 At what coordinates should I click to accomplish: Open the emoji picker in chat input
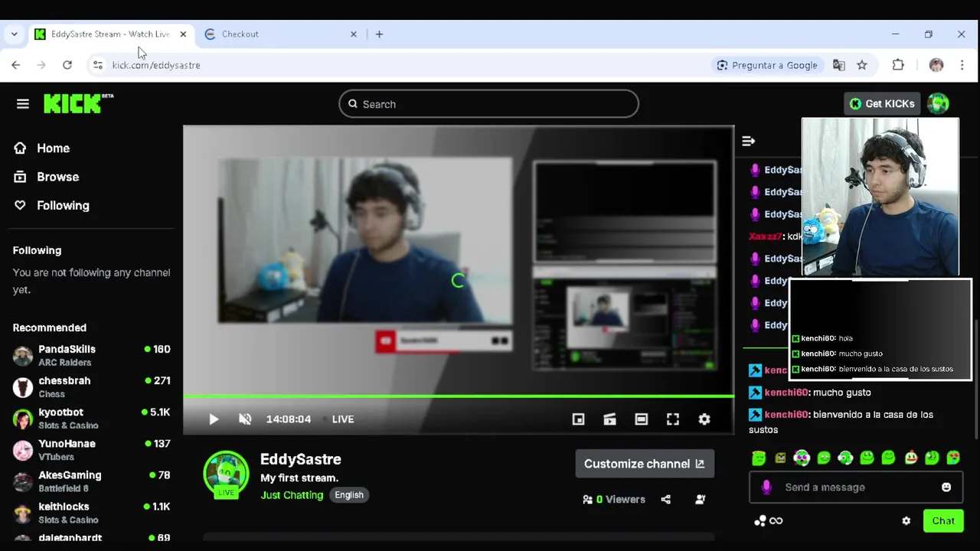pyautogui.click(x=946, y=487)
